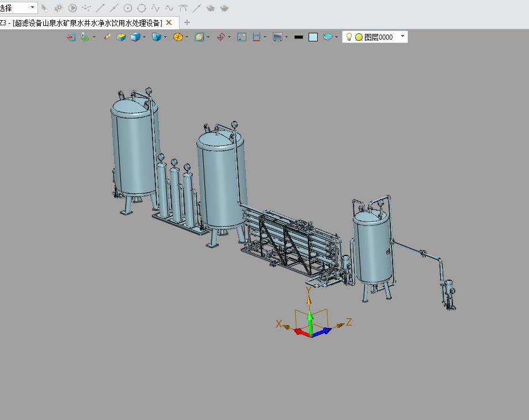Image resolution: width=529 pixels, height=420 pixels.
Task: Click the monitor display settings icon
Action: [277, 37]
